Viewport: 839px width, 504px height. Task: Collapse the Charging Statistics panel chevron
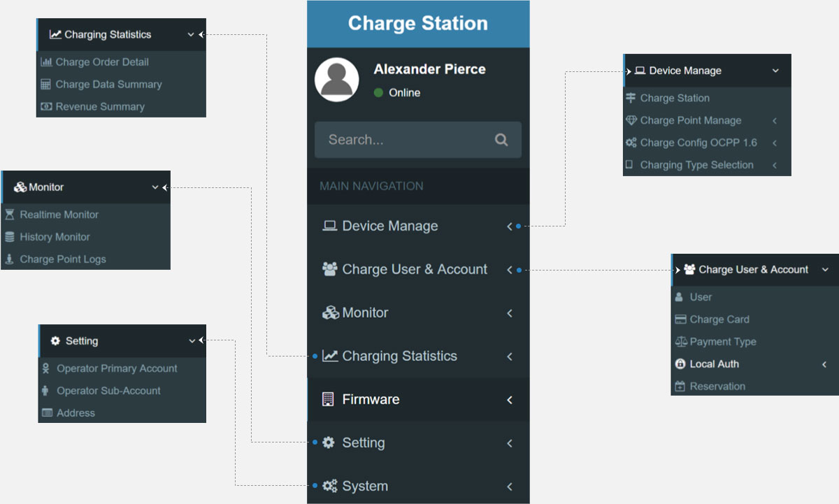[x=191, y=35]
